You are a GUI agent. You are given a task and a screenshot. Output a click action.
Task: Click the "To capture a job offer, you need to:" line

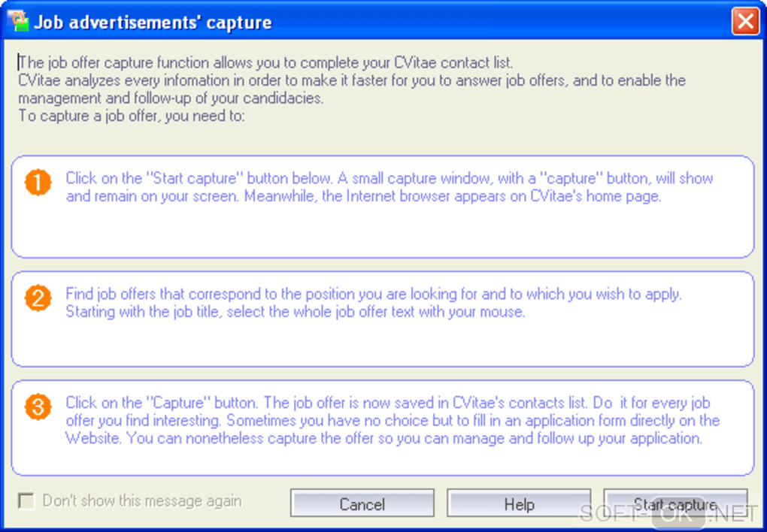(x=132, y=116)
